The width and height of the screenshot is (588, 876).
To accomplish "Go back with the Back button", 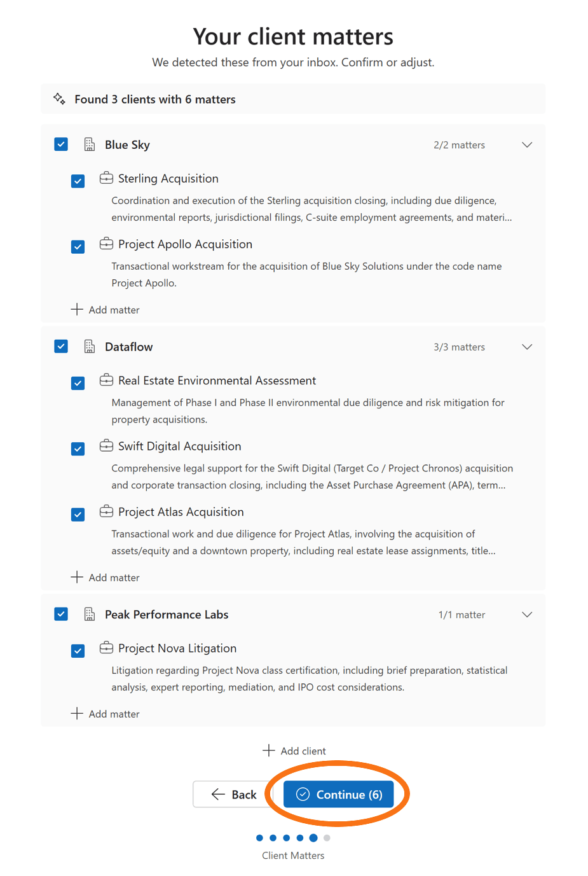I will coord(233,794).
